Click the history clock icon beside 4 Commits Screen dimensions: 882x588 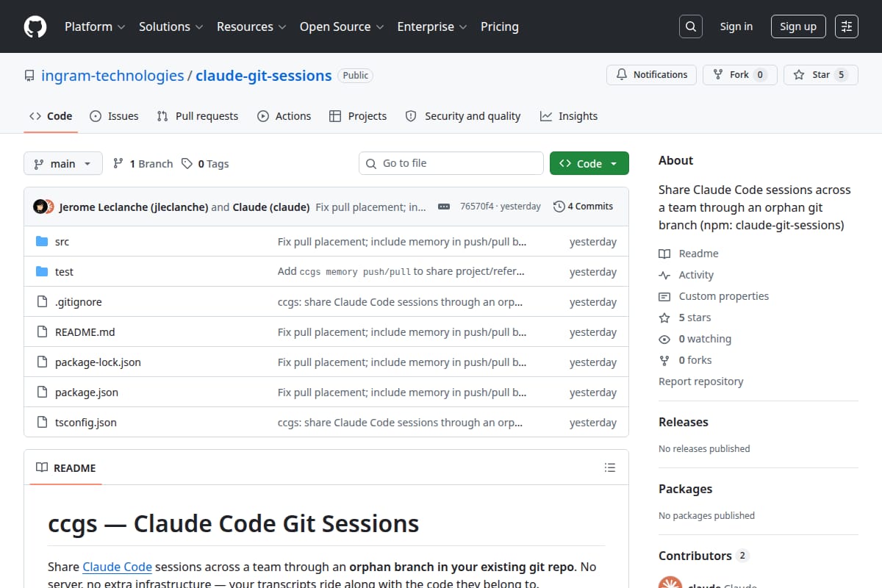559,207
